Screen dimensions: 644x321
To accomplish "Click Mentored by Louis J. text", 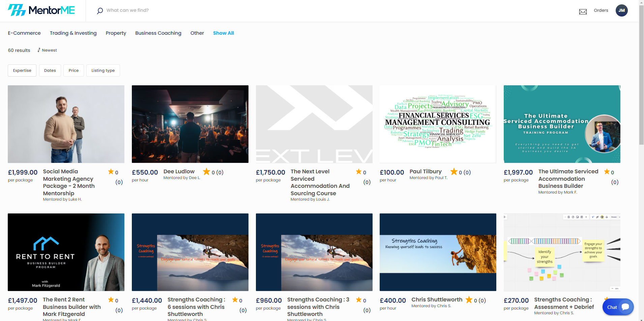I will pos(310,199).
